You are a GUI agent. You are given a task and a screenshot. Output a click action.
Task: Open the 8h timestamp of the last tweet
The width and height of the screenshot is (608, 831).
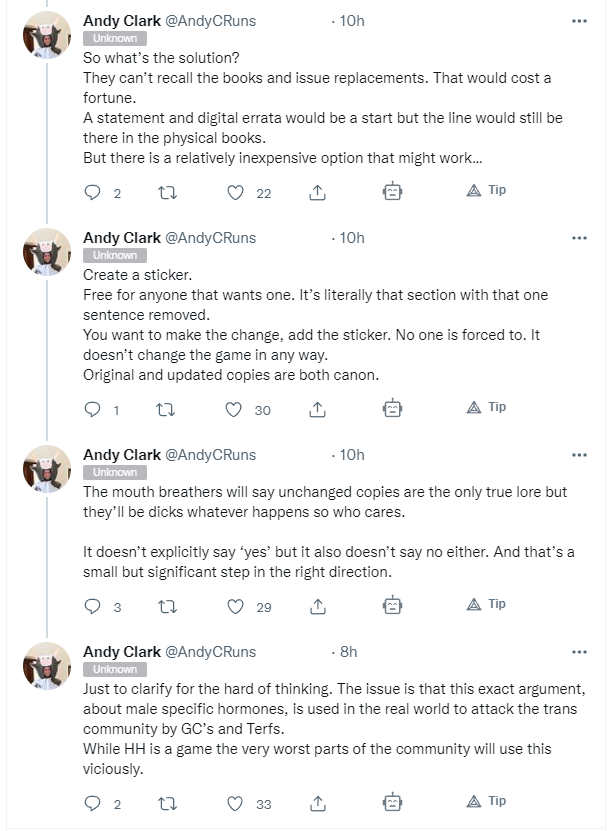click(x=348, y=651)
